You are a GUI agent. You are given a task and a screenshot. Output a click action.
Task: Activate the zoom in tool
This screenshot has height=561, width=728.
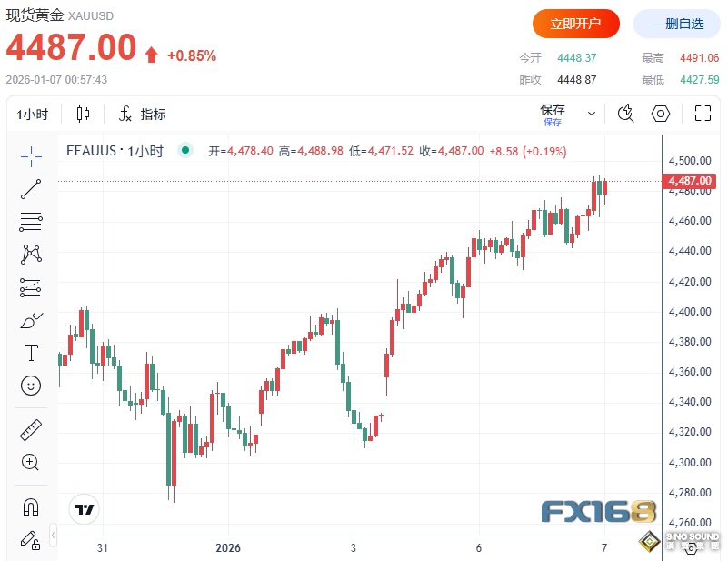(31, 462)
